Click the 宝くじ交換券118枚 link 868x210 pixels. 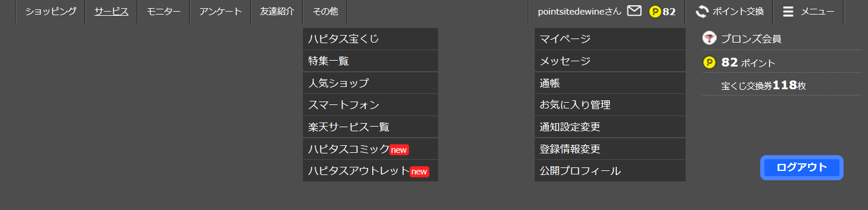pyautogui.click(x=763, y=85)
